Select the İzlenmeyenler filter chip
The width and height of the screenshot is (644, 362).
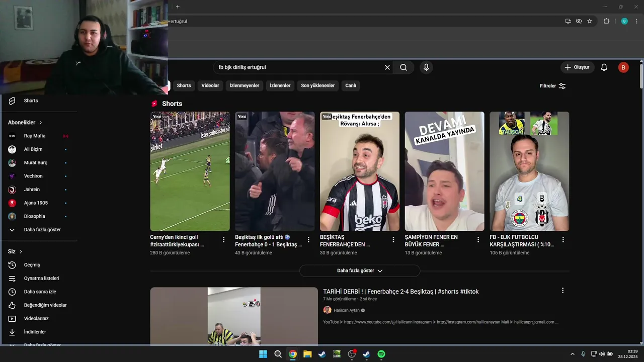pos(245,85)
